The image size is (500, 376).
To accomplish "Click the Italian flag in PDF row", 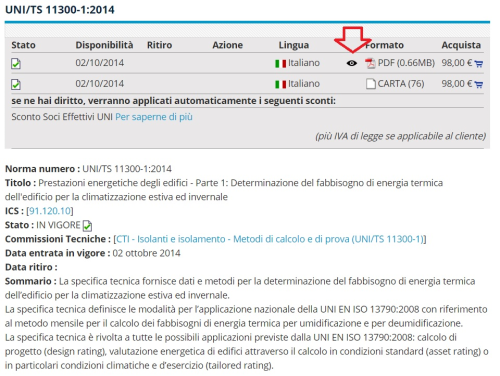I will click(281, 63).
